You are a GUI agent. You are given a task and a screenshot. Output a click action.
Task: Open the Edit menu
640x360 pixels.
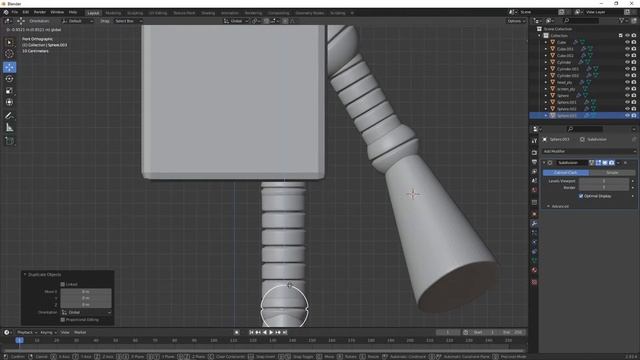(26, 12)
